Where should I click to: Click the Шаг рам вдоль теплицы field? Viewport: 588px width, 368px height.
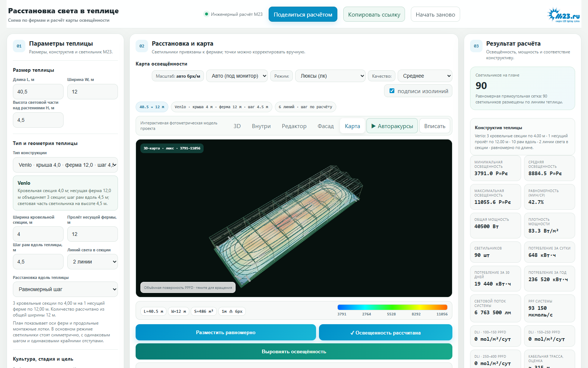[38, 262]
